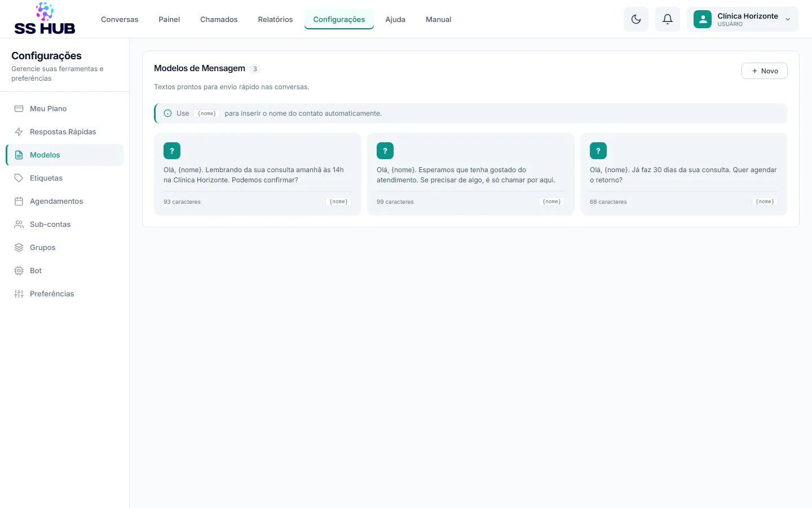Click the Respostas Rápidas lightning icon
This screenshot has height=508, width=812.
tap(19, 132)
